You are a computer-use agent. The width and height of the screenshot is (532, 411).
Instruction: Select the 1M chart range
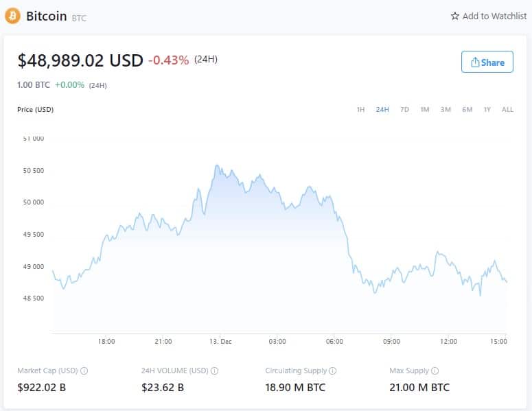[425, 110]
